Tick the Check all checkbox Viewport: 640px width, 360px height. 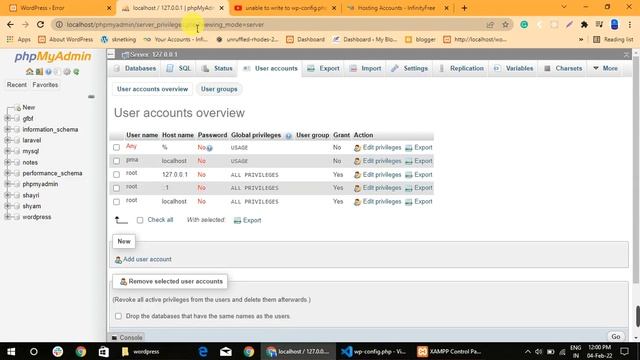(x=140, y=220)
